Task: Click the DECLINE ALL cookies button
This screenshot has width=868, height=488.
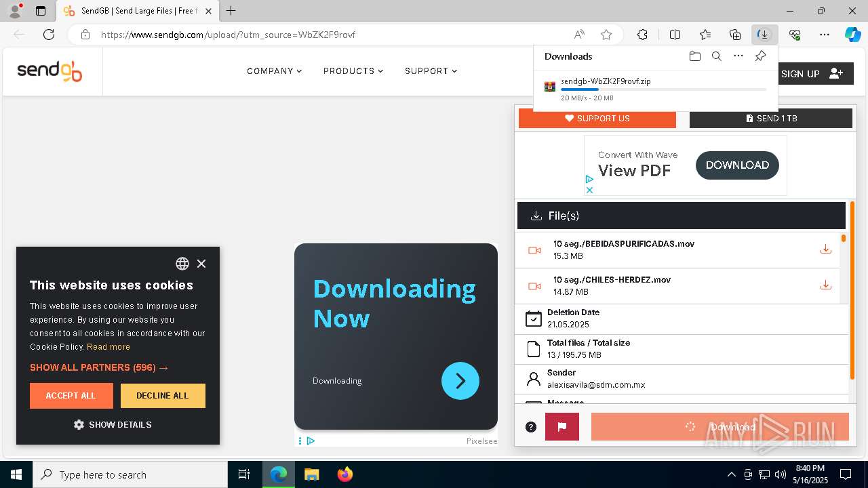Action: pyautogui.click(x=163, y=396)
